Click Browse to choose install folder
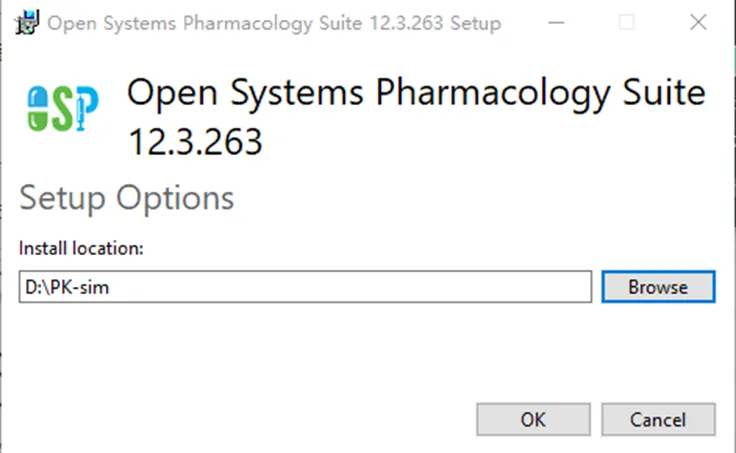 [658, 287]
